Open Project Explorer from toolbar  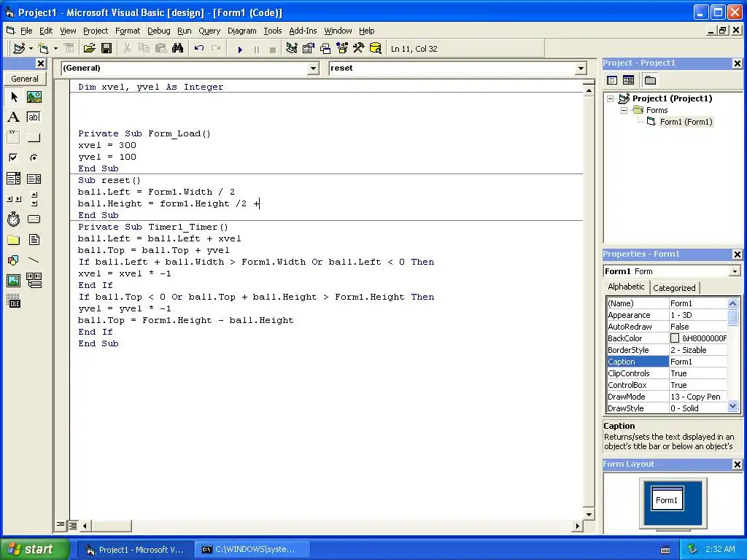coord(292,48)
